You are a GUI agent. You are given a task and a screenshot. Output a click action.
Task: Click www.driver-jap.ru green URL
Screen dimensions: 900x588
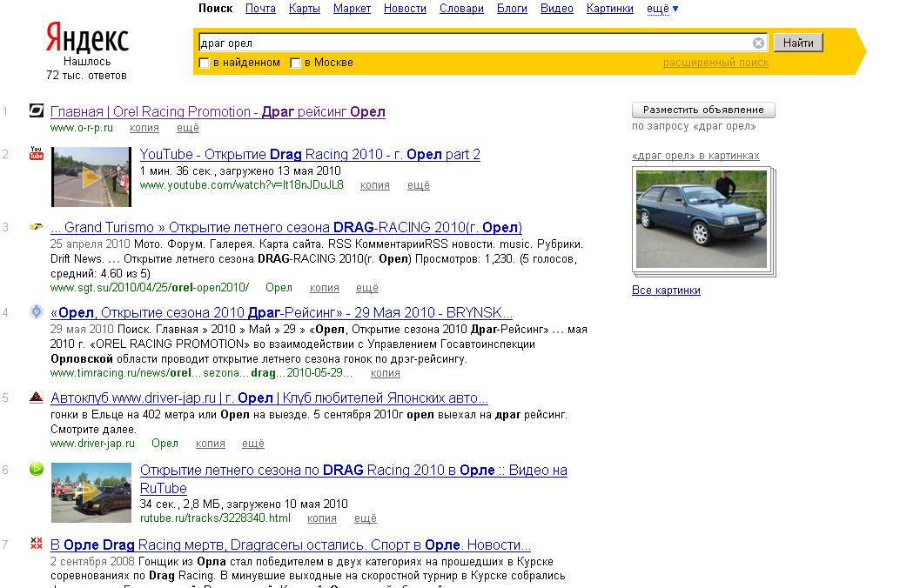click(92, 444)
